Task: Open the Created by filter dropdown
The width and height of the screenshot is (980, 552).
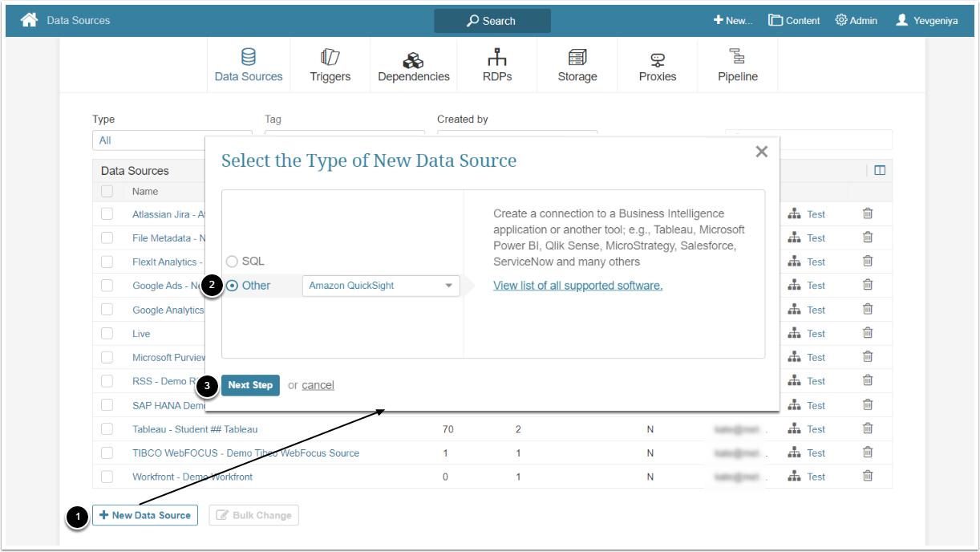Action: [x=517, y=133]
